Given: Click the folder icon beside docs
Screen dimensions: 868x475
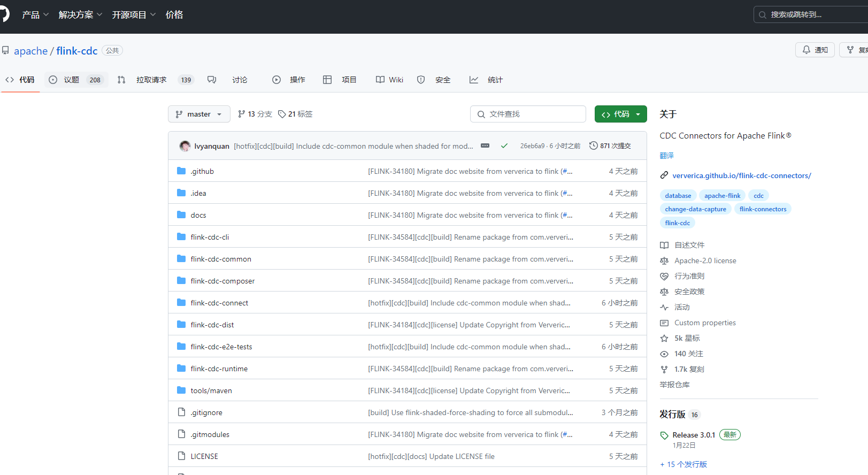Looking at the screenshot, I should [181, 214].
